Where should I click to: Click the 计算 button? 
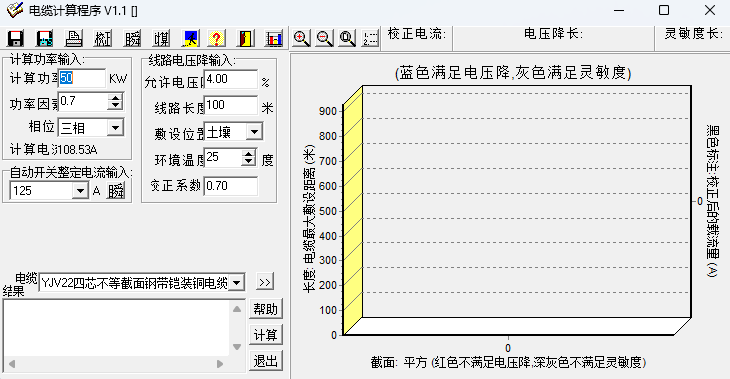(x=266, y=335)
